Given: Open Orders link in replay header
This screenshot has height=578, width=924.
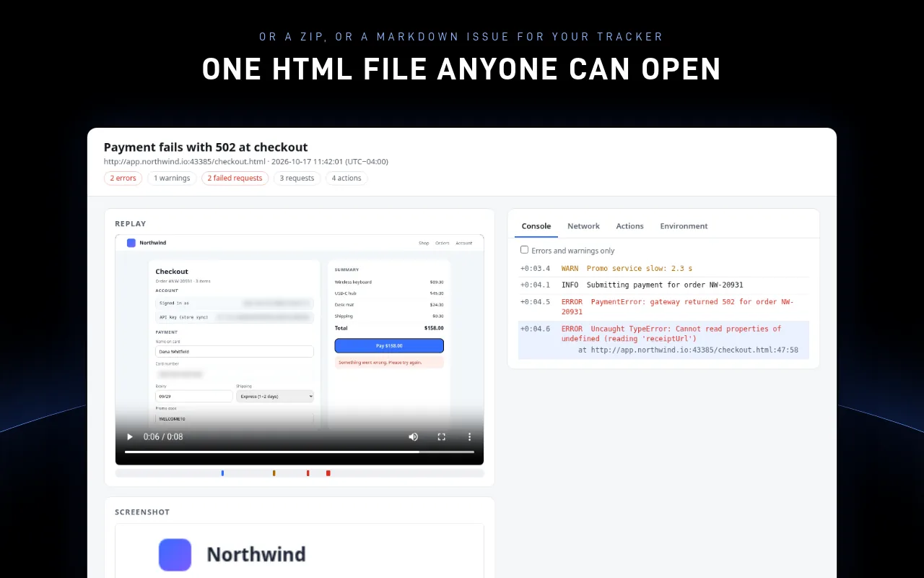Looking at the screenshot, I should pyautogui.click(x=443, y=243).
